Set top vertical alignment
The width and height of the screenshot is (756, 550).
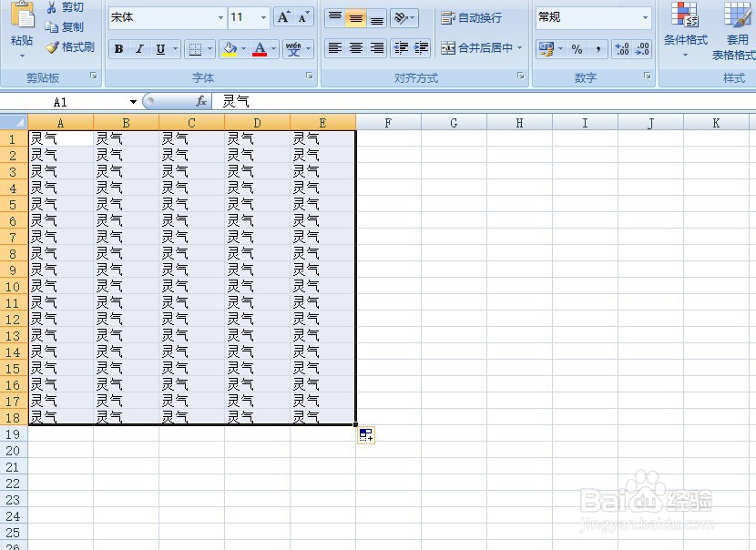tap(334, 18)
